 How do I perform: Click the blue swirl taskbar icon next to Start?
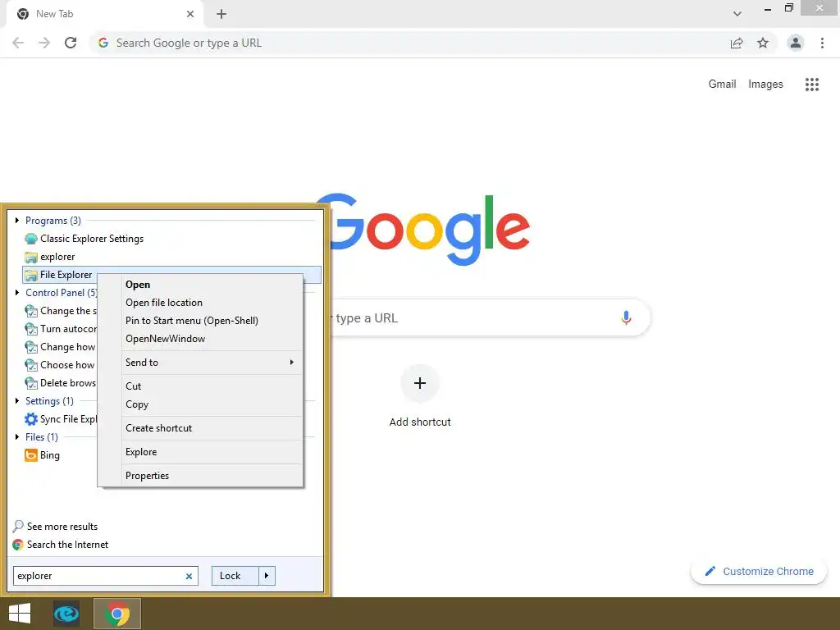66,614
